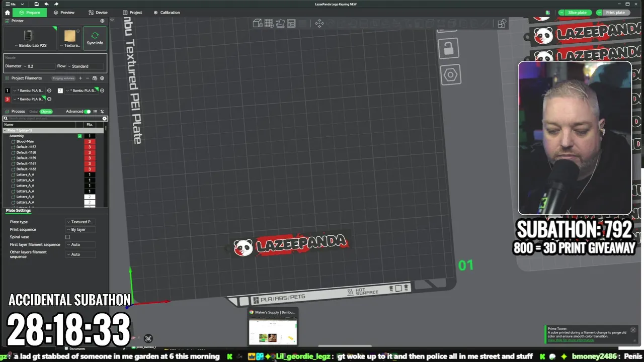The image size is (644, 362).
Task: Open filament 3 Bambu PLA dropdown
Action: tap(29, 99)
